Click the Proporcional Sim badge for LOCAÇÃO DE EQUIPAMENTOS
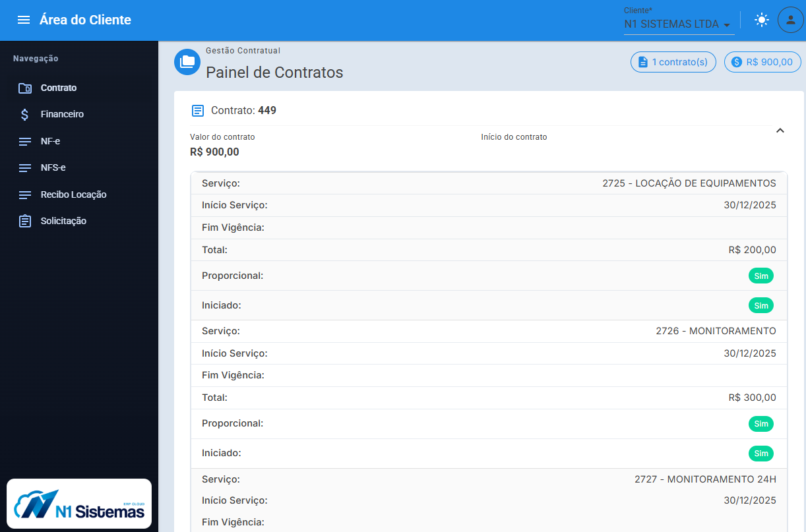 [761, 276]
